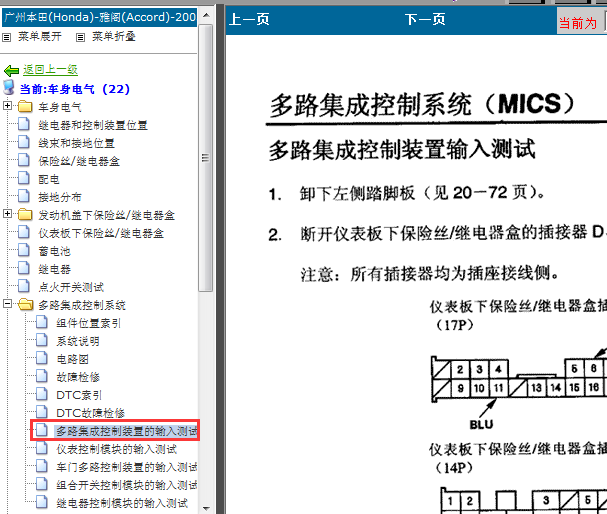Screen dimensions: 607x514
Task: Click 菜单折叠 to collapse the menu
Action: [x=113, y=37]
